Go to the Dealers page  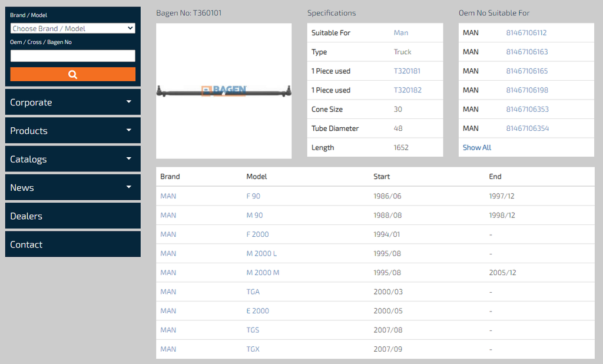pyautogui.click(x=72, y=216)
